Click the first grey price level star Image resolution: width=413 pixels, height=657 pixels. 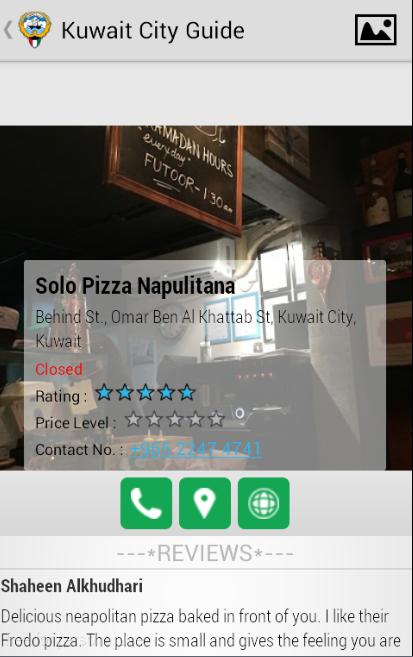point(133,419)
